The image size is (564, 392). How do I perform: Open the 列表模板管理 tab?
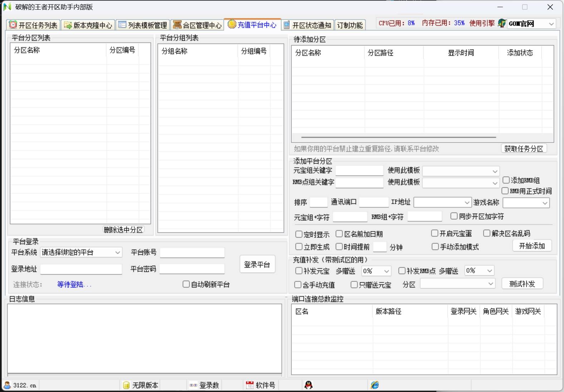pos(143,25)
